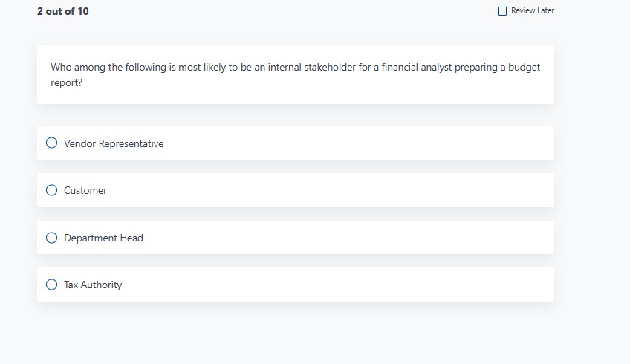The image size is (630, 364).
Task: Click the "Tax Authority" answer text
Action: [x=93, y=285]
